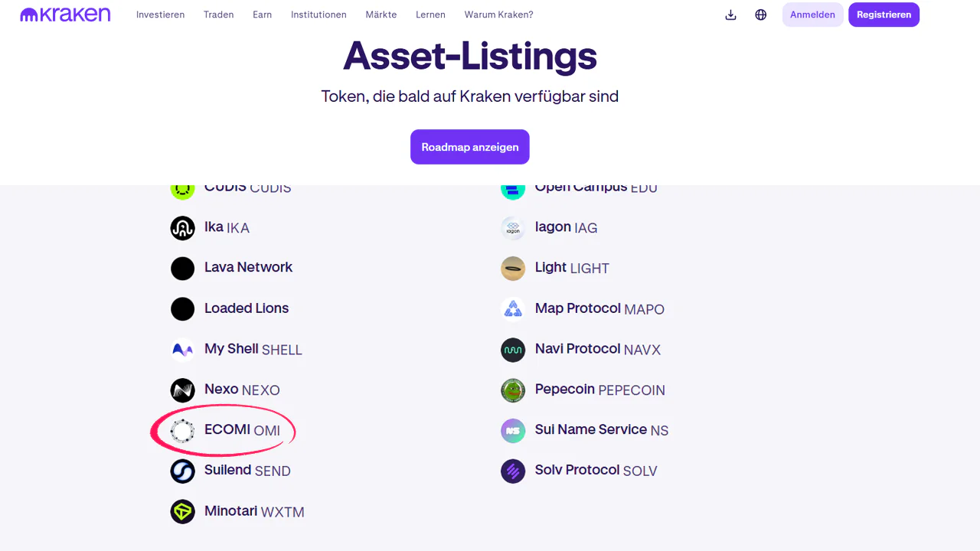The width and height of the screenshot is (980, 551).
Task: Open the language globe selector
Action: point(760,15)
